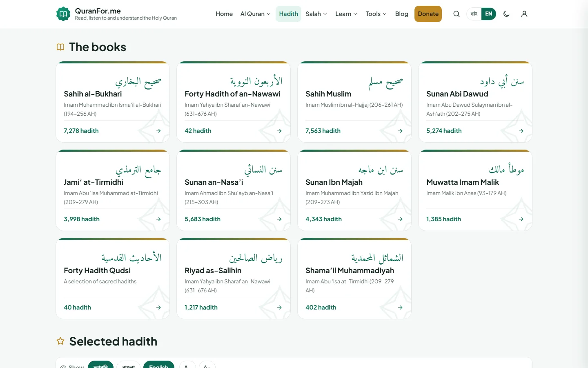Select the Hadith menu tab
Image resolution: width=588 pixels, height=368 pixels.
[x=288, y=14]
